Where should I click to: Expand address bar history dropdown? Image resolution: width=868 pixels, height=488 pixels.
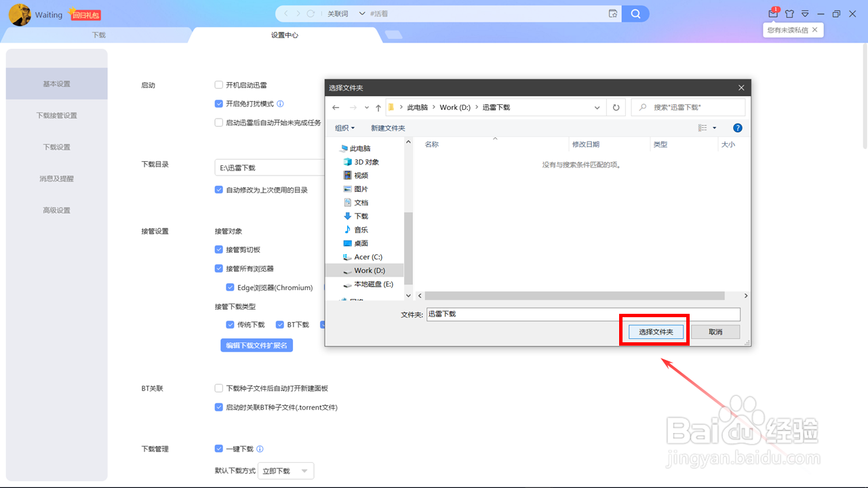point(597,107)
